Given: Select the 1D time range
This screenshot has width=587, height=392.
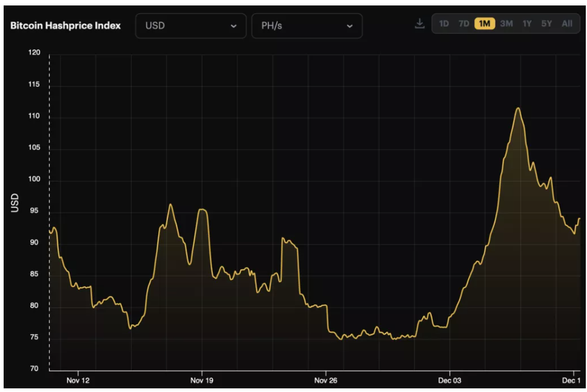Looking at the screenshot, I should pyautogui.click(x=444, y=24).
